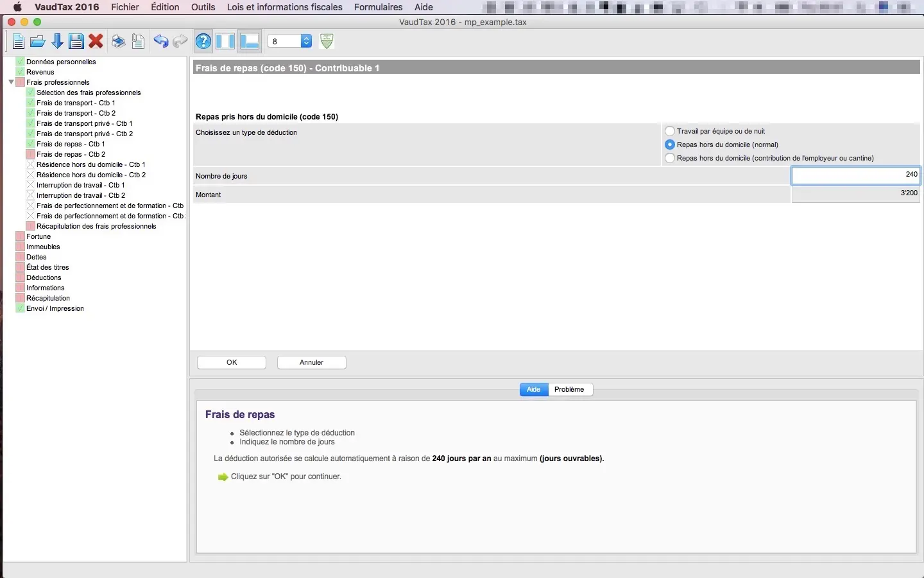Click the new document icon
This screenshot has height=578, width=924.
point(19,42)
